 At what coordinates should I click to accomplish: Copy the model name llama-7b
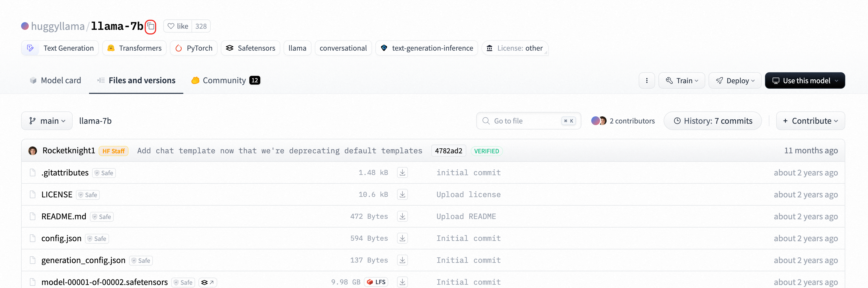click(151, 27)
